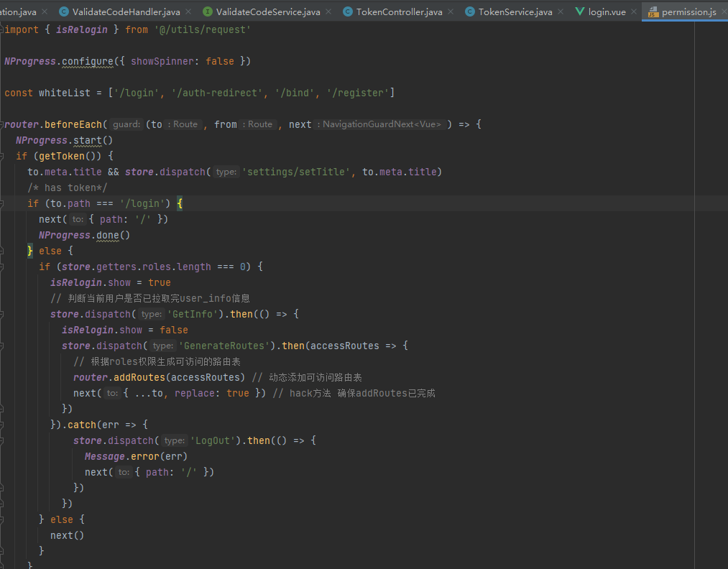
Task: Click the '@/utils/request' import path
Action: [x=203, y=29]
